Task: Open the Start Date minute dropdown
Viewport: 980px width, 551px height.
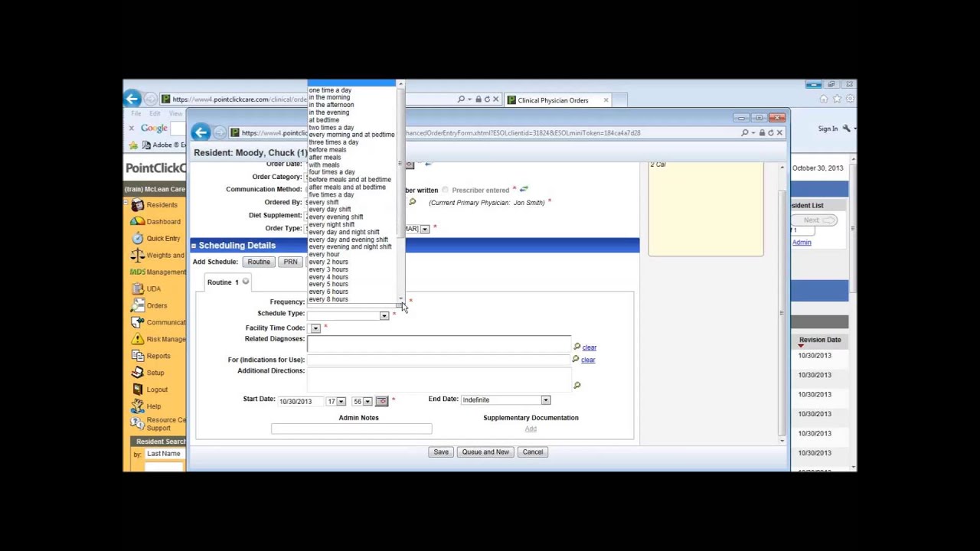Action: (367, 402)
